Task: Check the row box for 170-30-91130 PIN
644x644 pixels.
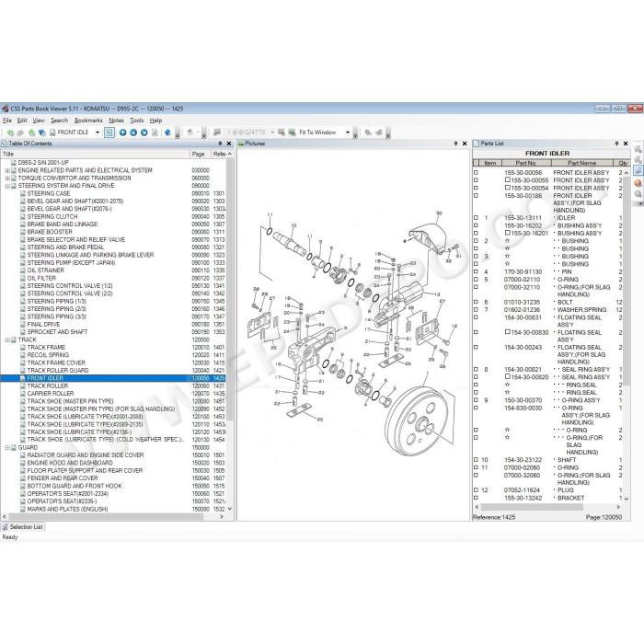Action: point(476,271)
